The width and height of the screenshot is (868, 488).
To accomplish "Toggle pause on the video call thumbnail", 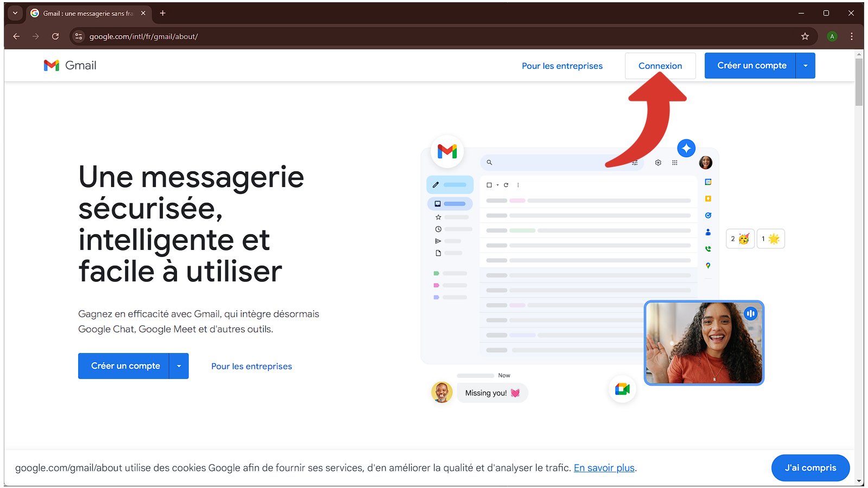I will point(750,313).
